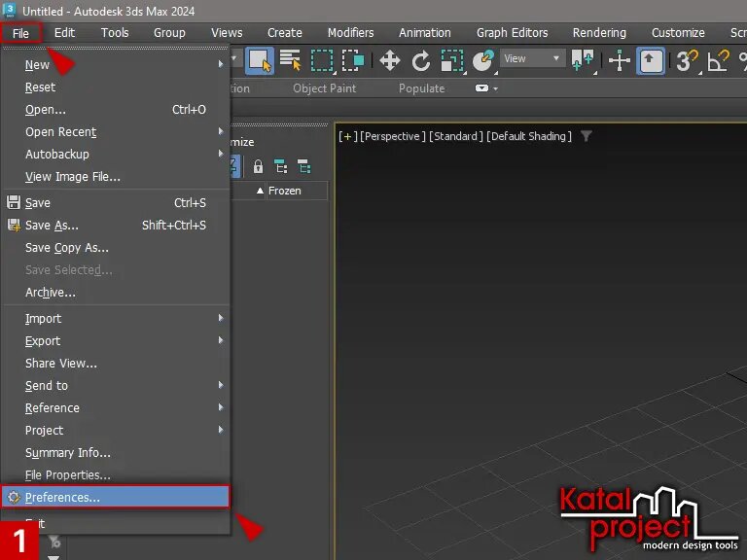Screen dimensions: 747x560
Task: Open the Graph Editors menu
Action: click(513, 32)
